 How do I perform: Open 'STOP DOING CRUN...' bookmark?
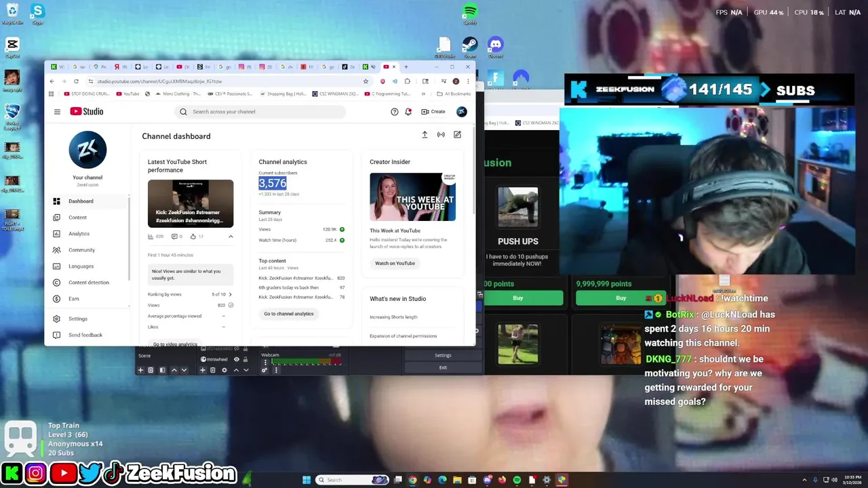(x=86, y=94)
